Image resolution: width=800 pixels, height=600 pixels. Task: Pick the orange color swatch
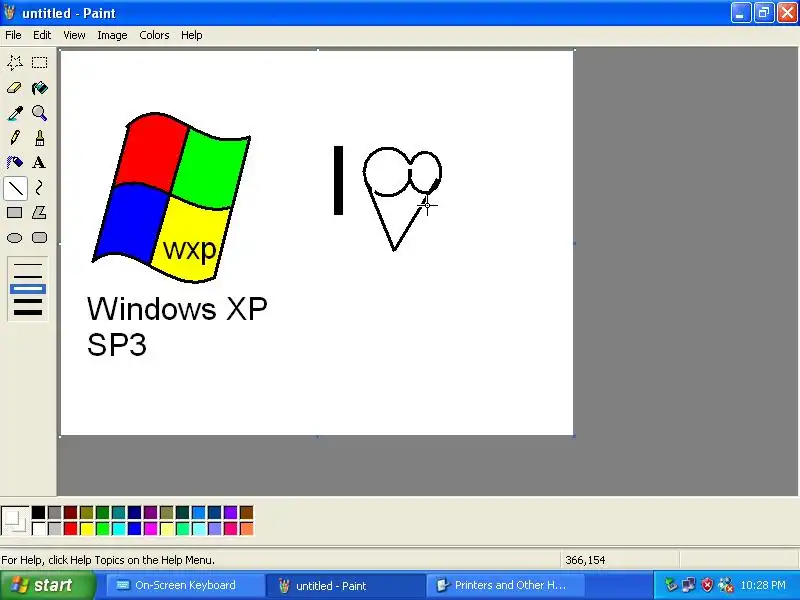pyautogui.click(x=246, y=529)
